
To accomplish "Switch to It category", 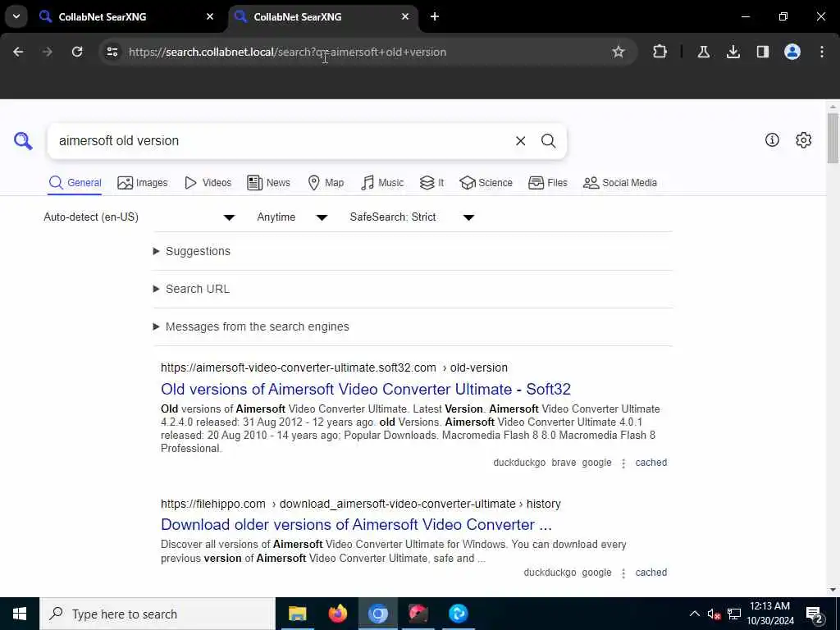I will [x=431, y=183].
